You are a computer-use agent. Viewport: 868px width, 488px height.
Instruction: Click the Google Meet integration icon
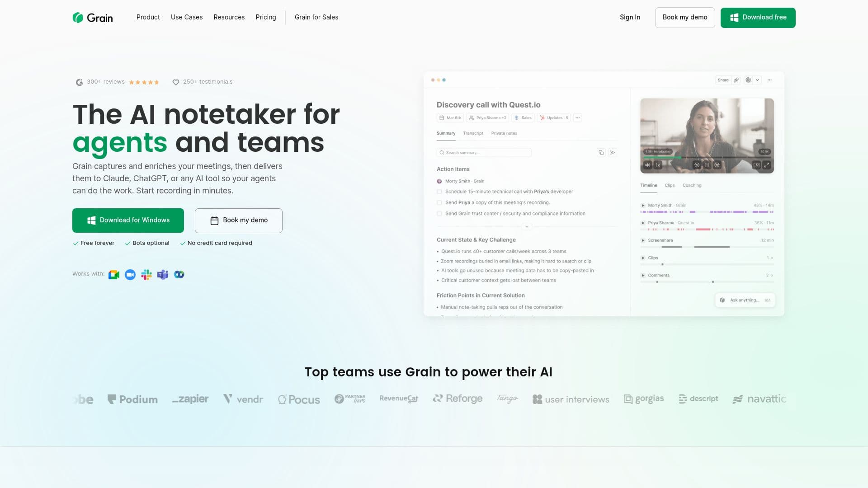coord(114,275)
